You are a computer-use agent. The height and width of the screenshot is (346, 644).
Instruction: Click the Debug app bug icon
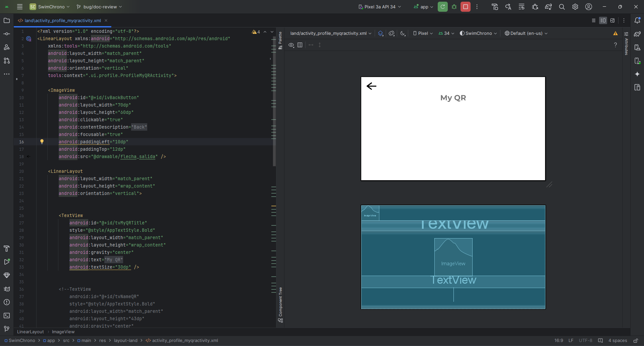(x=454, y=7)
